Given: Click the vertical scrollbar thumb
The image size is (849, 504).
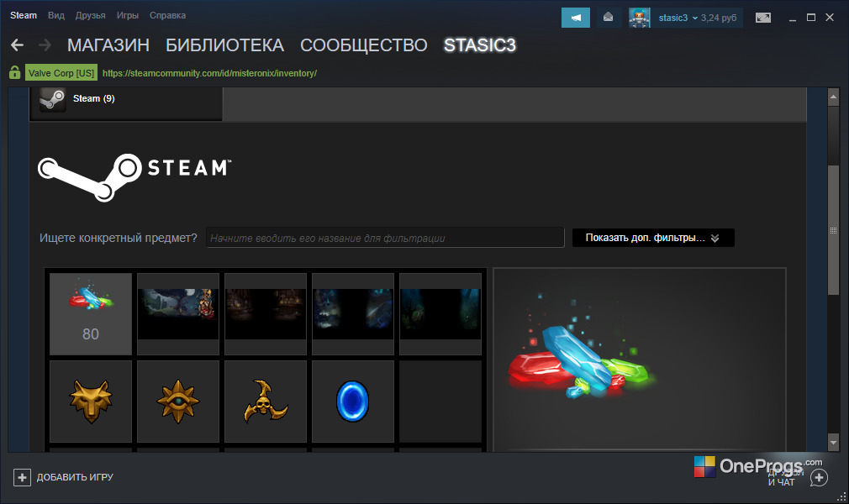Looking at the screenshot, I should (x=833, y=230).
